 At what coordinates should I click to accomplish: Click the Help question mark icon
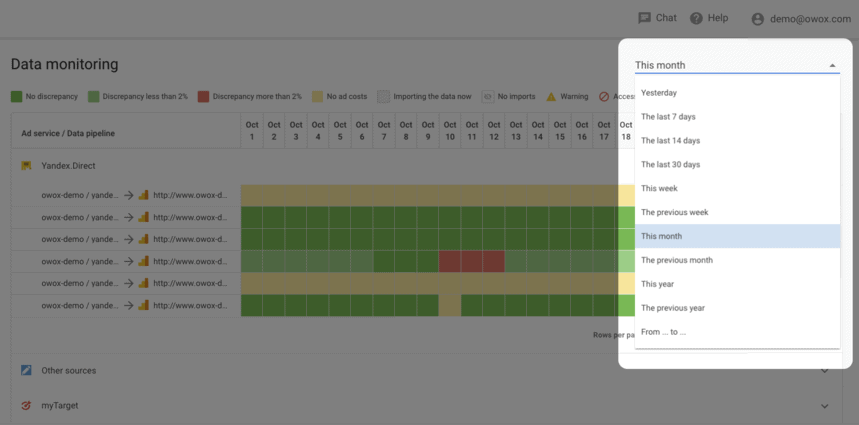tap(696, 18)
